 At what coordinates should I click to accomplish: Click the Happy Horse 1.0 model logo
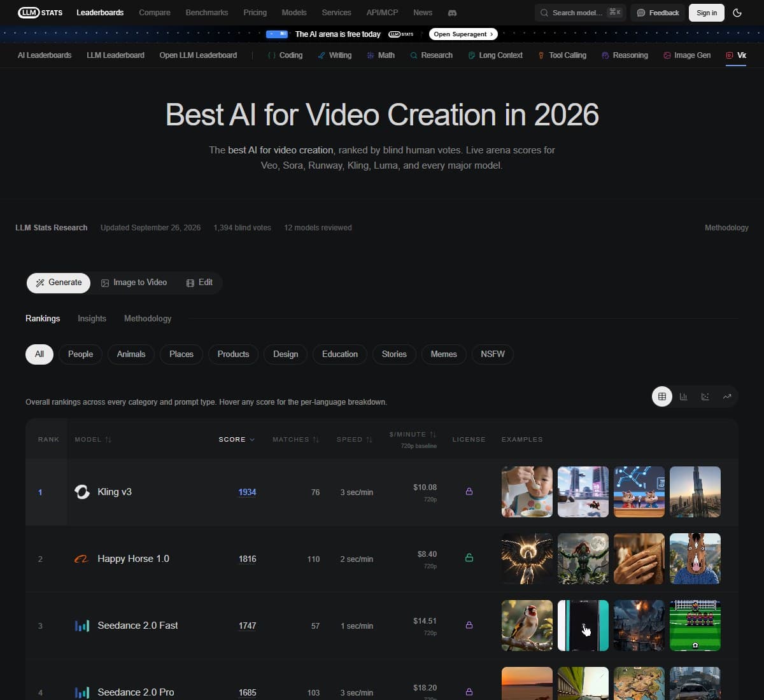[x=81, y=559]
